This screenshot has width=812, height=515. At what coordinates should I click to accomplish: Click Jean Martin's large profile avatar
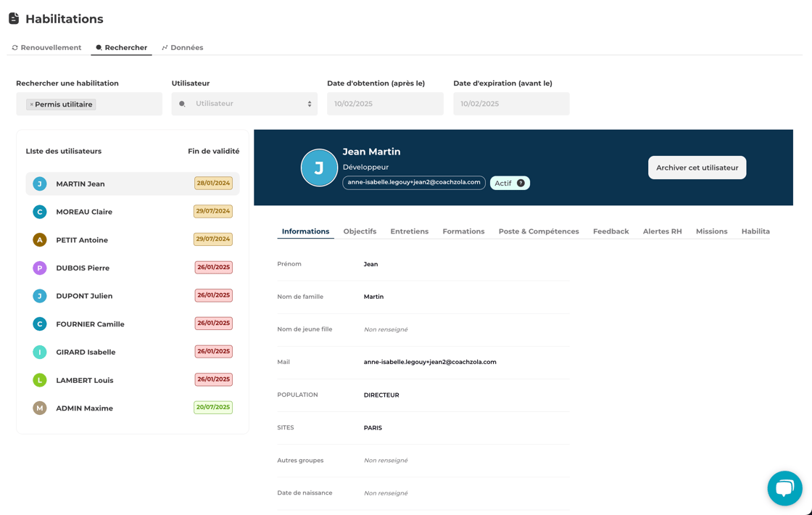click(x=319, y=168)
